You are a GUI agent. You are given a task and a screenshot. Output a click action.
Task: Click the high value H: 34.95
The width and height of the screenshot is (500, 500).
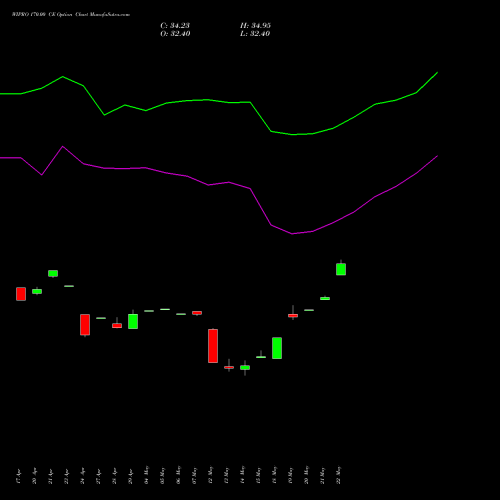click(255, 26)
